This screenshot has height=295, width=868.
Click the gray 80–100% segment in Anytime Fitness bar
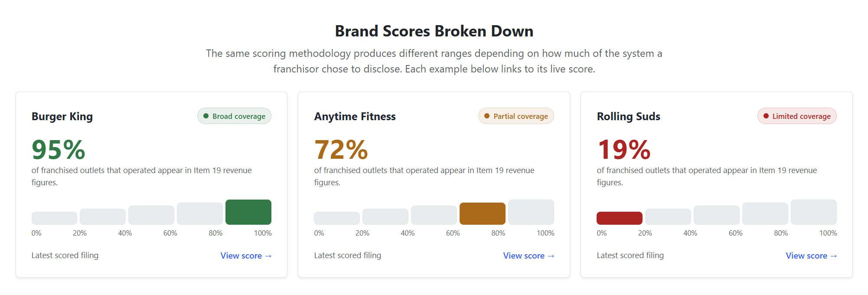[x=531, y=212]
